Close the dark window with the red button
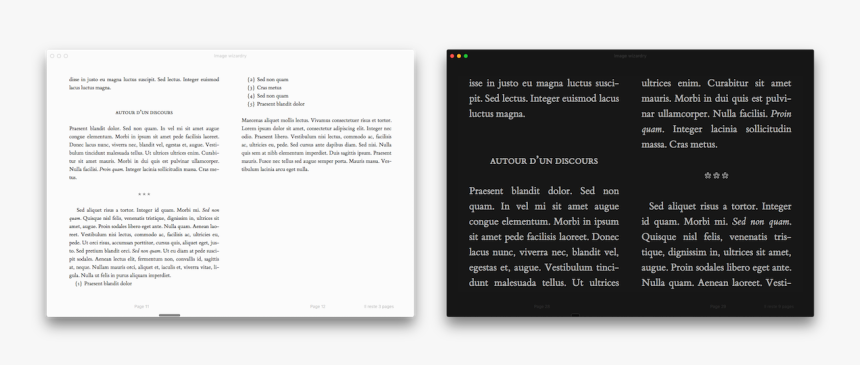 click(x=452, y=56)
